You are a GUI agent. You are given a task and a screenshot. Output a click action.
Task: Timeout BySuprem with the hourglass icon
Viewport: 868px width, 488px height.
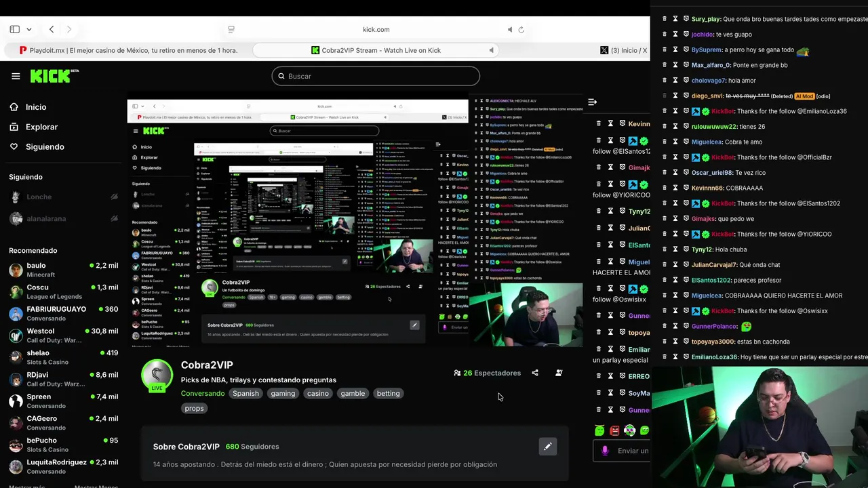point(675,49)
